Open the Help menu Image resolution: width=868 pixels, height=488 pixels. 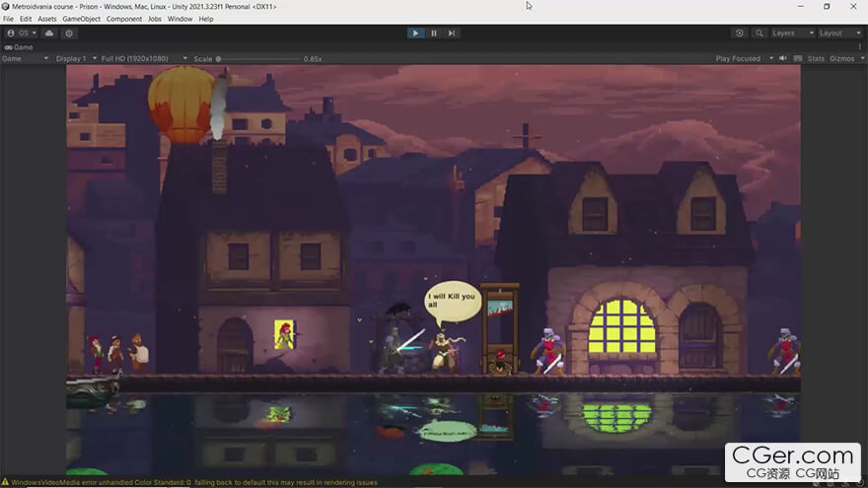[x=206, y=19]
